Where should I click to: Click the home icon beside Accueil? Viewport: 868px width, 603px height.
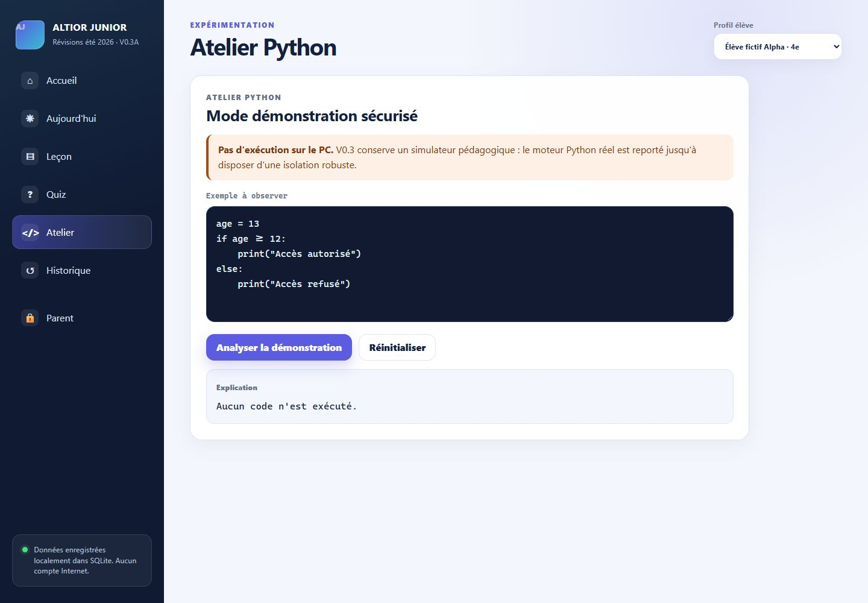tap(30, 81)
